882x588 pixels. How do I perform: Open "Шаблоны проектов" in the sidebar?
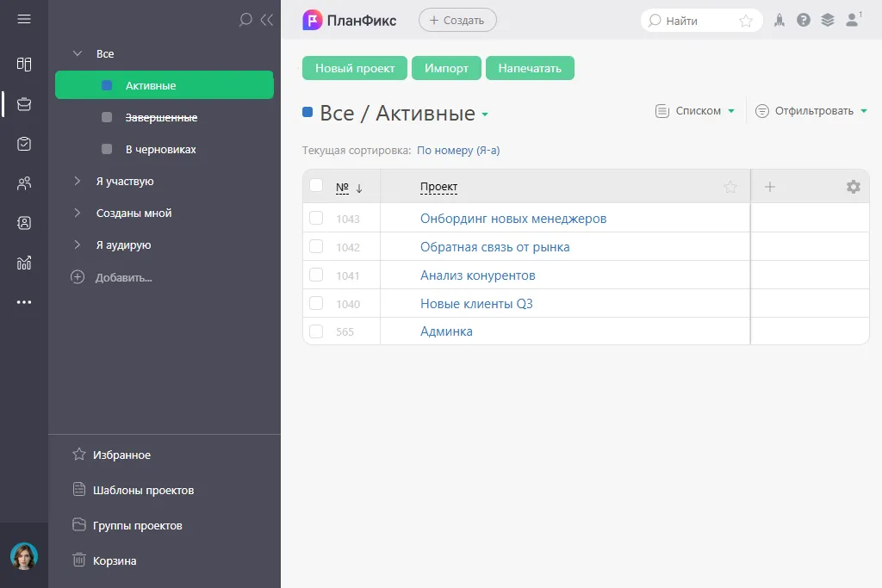(x=143, y=491)
